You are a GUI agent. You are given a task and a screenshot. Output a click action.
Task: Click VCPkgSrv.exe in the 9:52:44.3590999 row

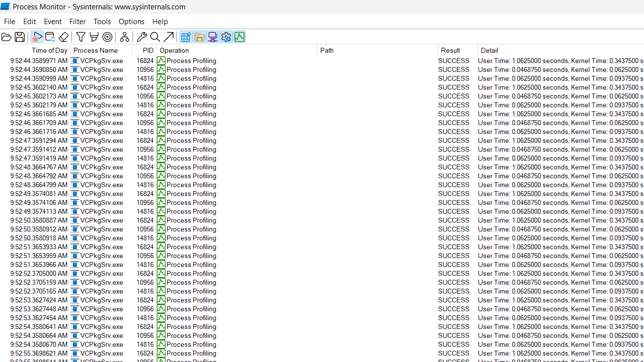(x=102, y=78)
